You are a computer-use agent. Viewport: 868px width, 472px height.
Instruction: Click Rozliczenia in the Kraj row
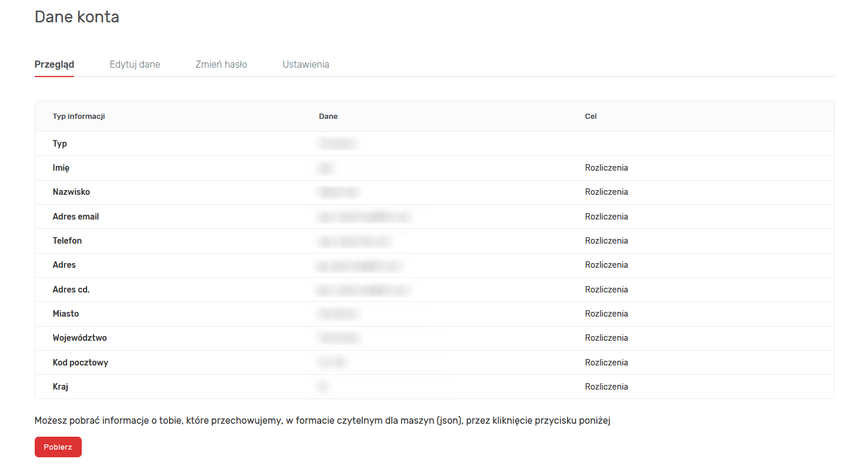(606, 387)
